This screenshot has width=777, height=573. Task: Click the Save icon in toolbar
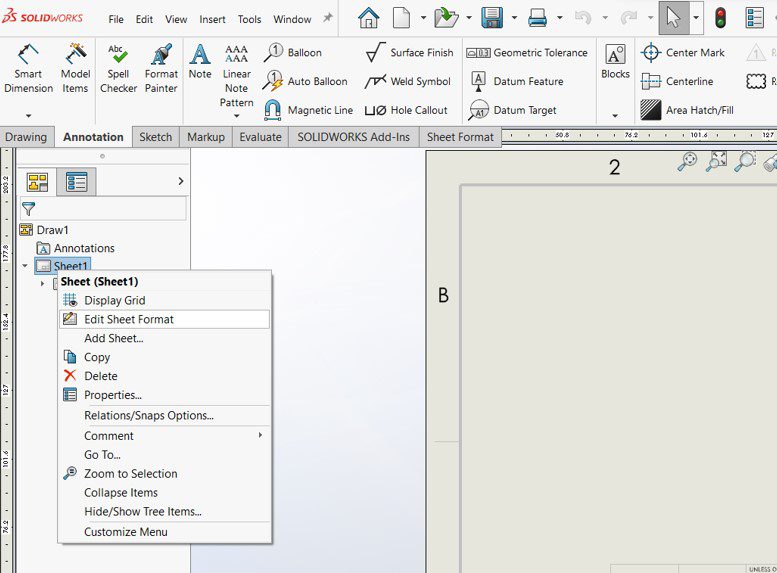coord(492,18)
